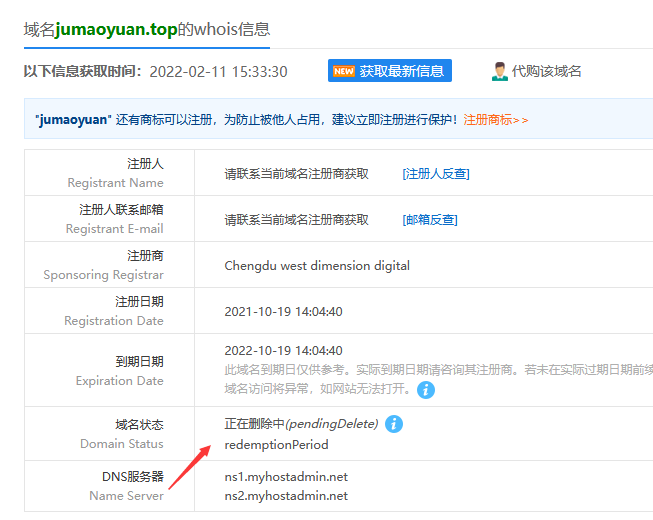The image size is (653, 520).
Task: Click the ns1.myhostadmin.net name server entry
Action: 286,477
